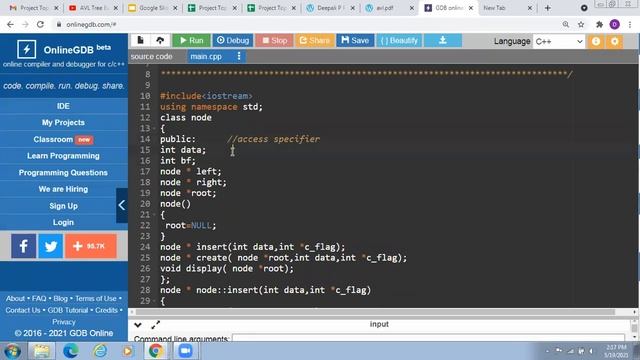Click the orange info icon

pyautogui.click(x=596, y=41)
